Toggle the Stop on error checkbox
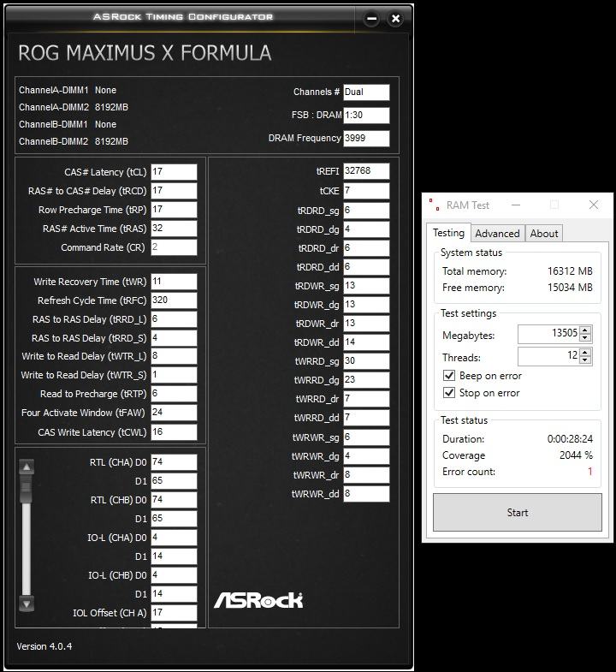The image size is (616, 672). point(449,393)
